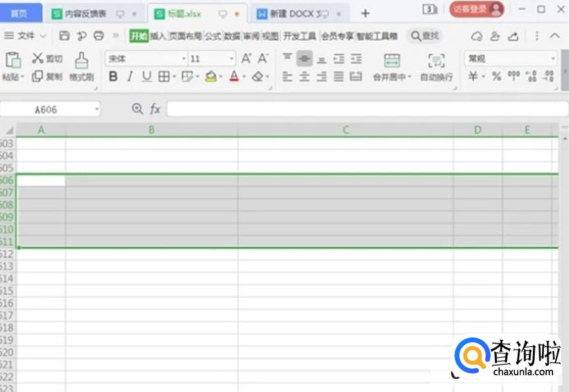Toggle bold formatting

point(113,76)
